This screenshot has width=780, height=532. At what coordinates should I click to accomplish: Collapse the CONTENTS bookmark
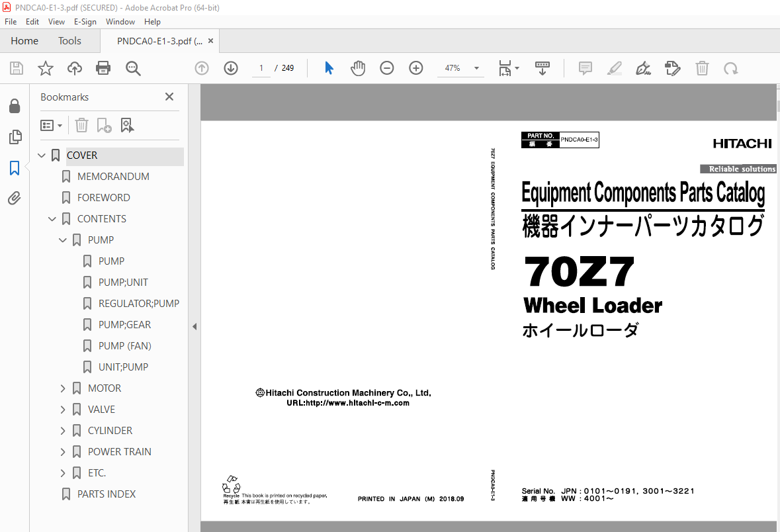click(52, 219)
